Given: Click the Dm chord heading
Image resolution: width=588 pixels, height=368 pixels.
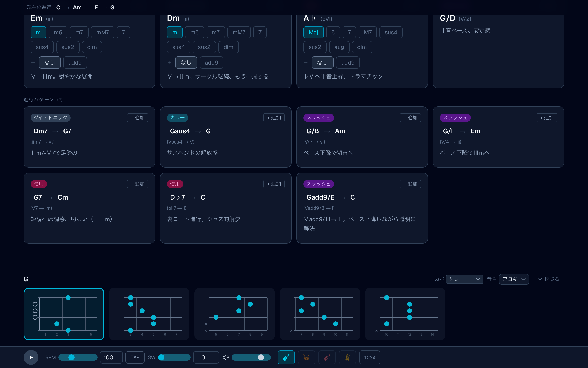Looking at the screenshot, I should 173,18.
